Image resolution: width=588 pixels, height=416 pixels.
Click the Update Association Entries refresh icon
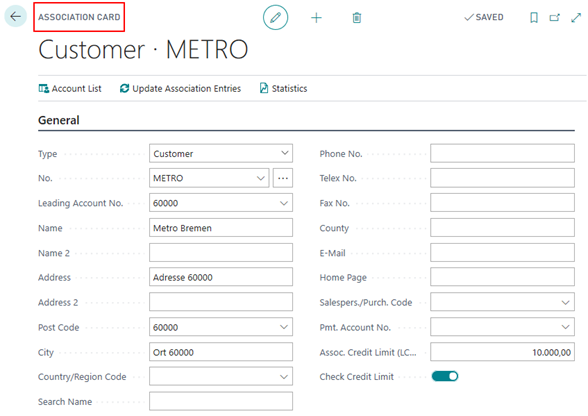click(x=124, y=89)
